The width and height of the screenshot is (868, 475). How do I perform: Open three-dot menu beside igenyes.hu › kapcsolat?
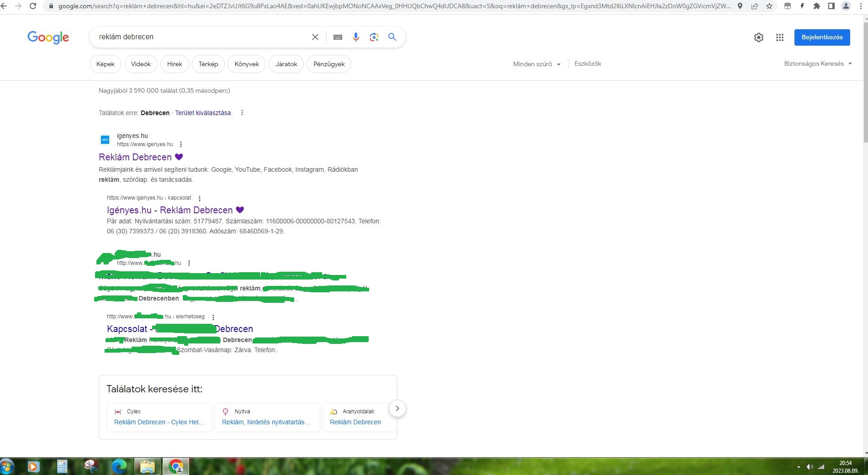[200, 198]
